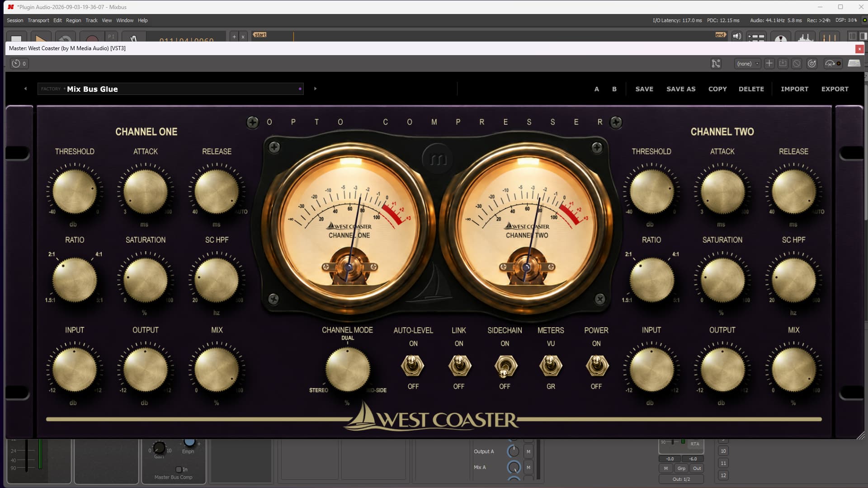The height and width of the screenshot is (488, 868).
Task: Click the CHANNEL MODE knob
Action: 348,369
